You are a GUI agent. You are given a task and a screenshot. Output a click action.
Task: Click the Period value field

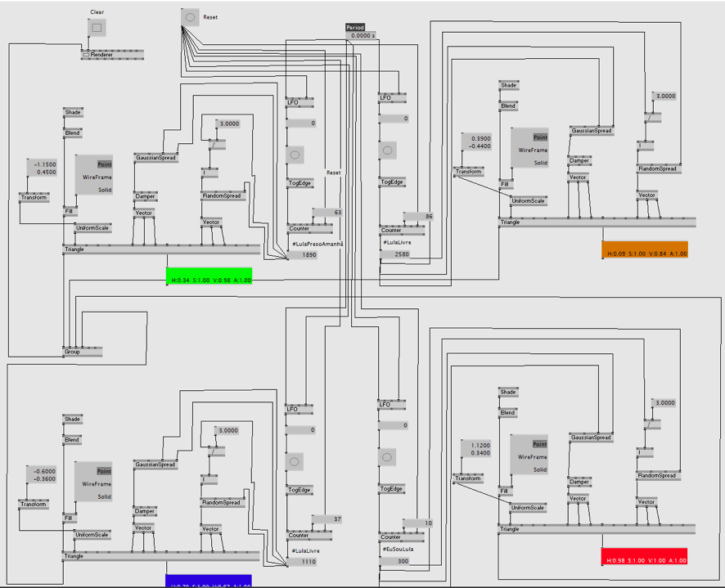pyautogui.click(x=361, y=36)
